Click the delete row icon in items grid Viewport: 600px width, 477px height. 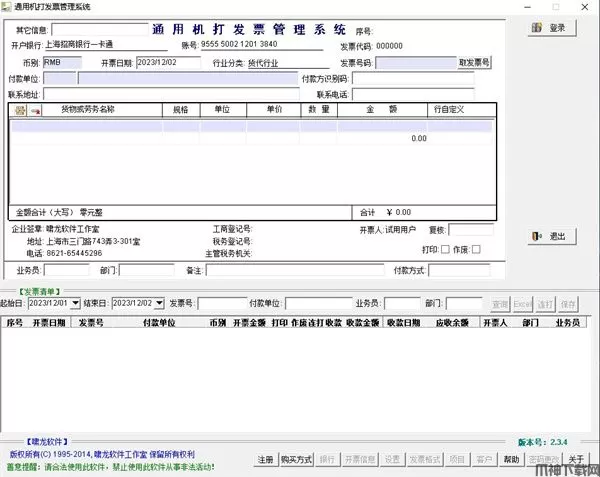[34, 109]
